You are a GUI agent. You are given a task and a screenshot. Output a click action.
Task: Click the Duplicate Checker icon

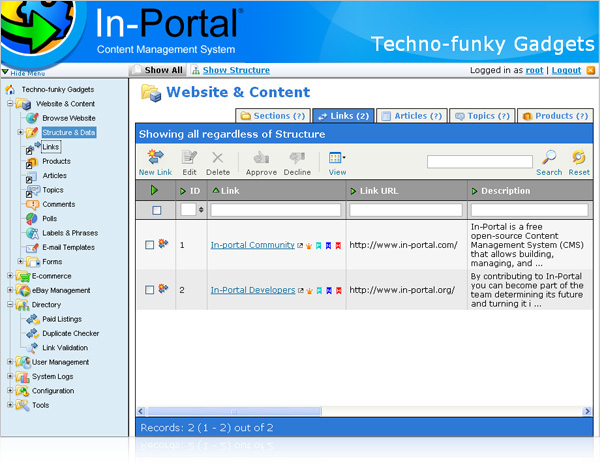(x=33, y=333)
